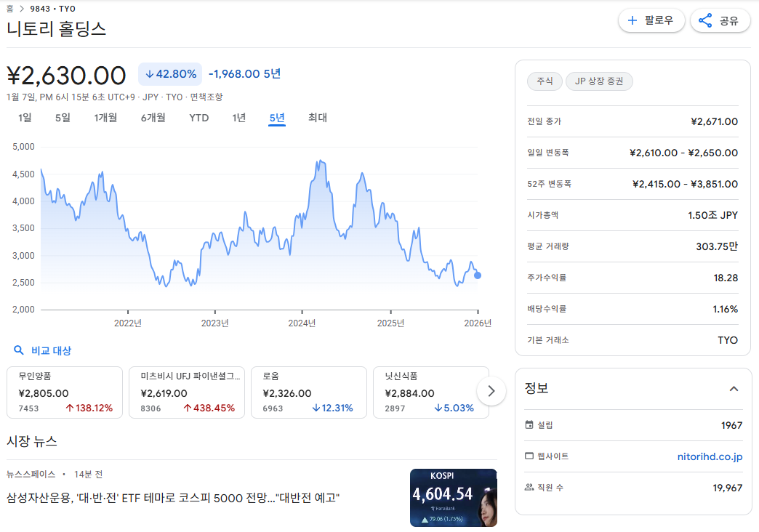759x532 pixels.
Task: Click the KOSPI news thumbnail image
Action: coord(453,497)
